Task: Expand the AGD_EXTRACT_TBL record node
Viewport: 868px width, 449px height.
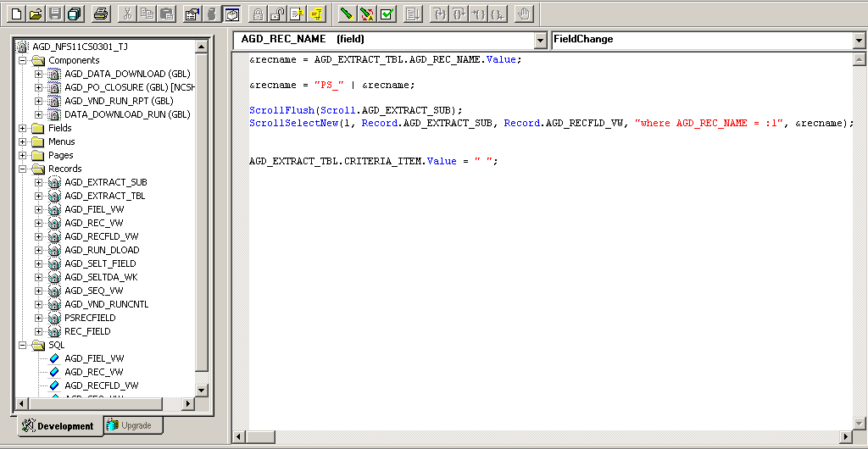Action: [38, 196]
